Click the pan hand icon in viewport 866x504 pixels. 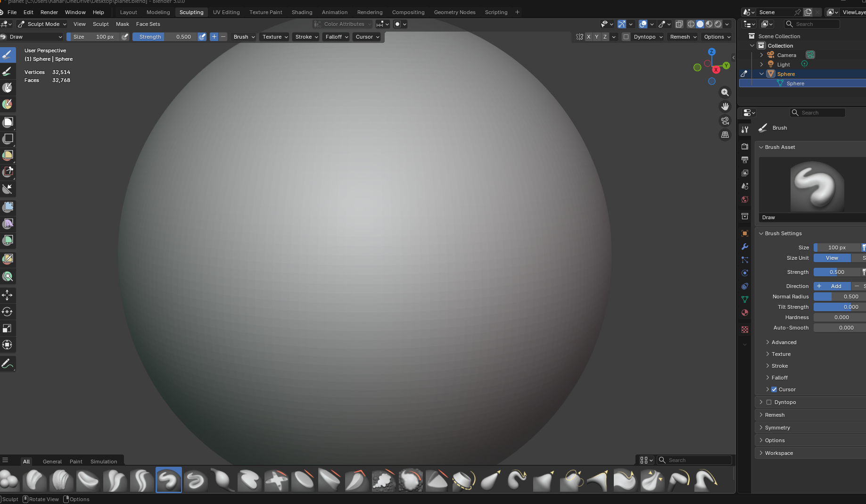pyautogui.click(x=725, y=107)
